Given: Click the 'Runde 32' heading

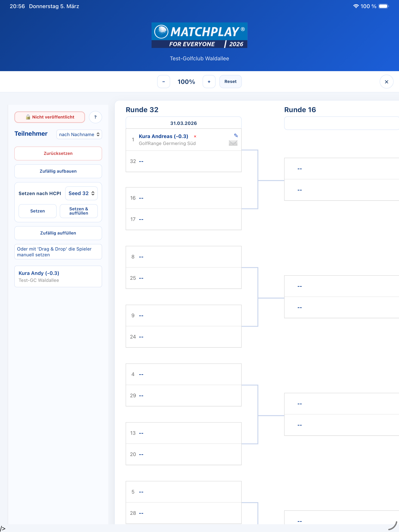Looking at the screenshot, I should (x=142, y=110).
